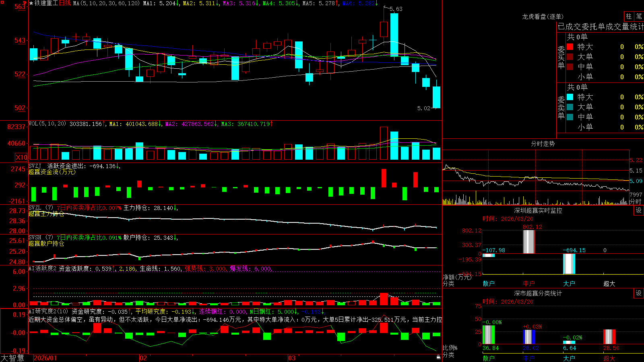The height and width of the screenshot is (362, 644).
Task: Open the 日线 period selector
Action: [65, 3]
